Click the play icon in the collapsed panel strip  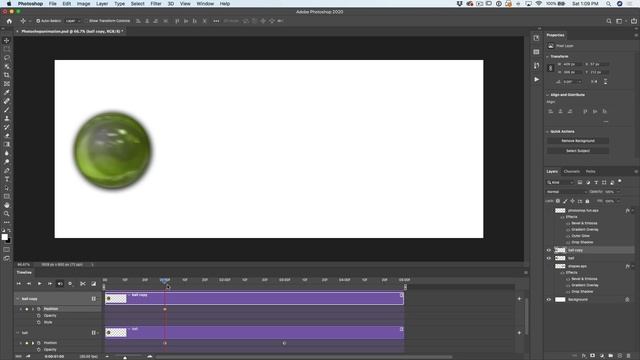click(x=536, y=79)
